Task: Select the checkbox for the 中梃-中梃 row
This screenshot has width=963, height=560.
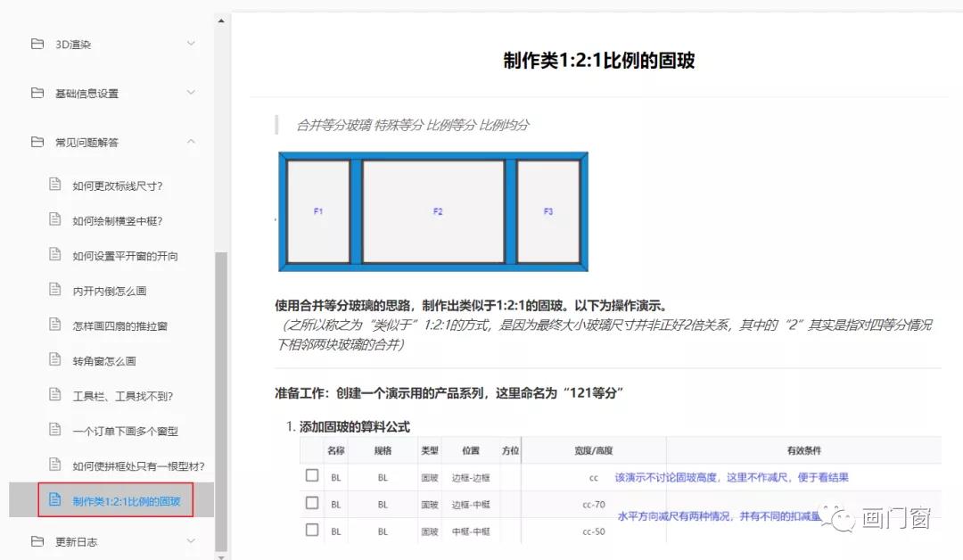Action: (312, 530)
